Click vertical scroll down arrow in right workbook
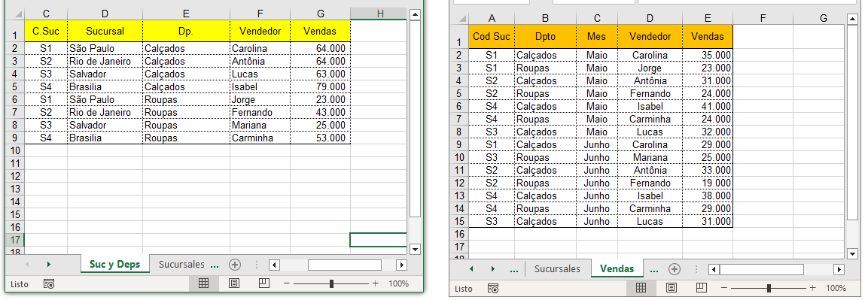The height and width of the screenshot is (300, 868). 853,253
